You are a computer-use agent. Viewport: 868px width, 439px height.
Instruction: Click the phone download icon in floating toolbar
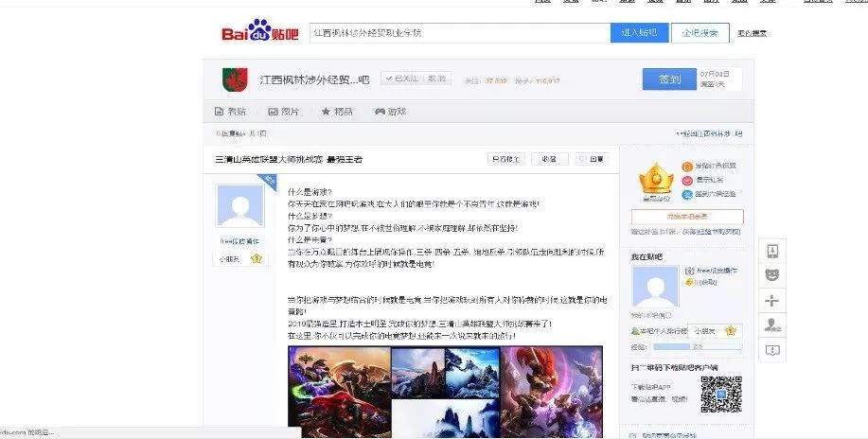(x=772, y=251)
